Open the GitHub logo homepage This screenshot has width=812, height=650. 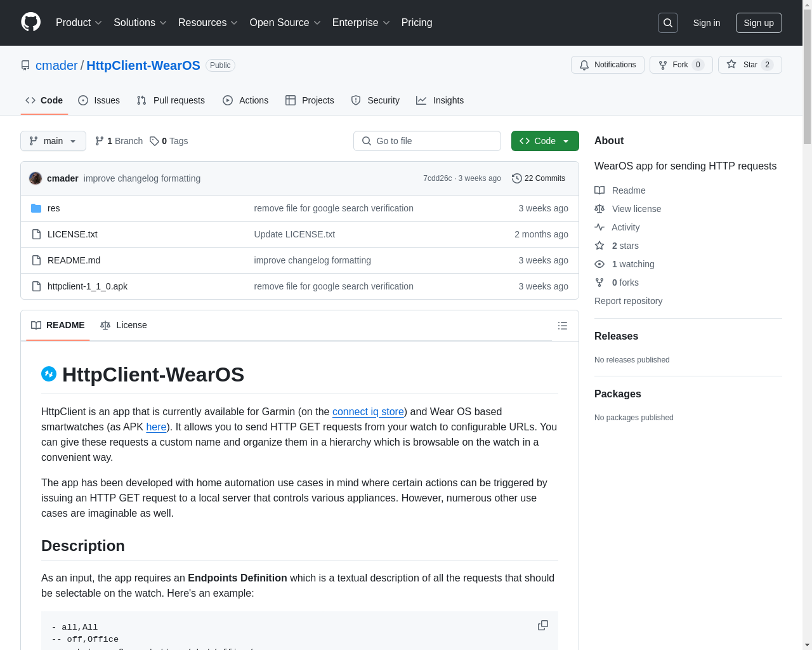30,22
